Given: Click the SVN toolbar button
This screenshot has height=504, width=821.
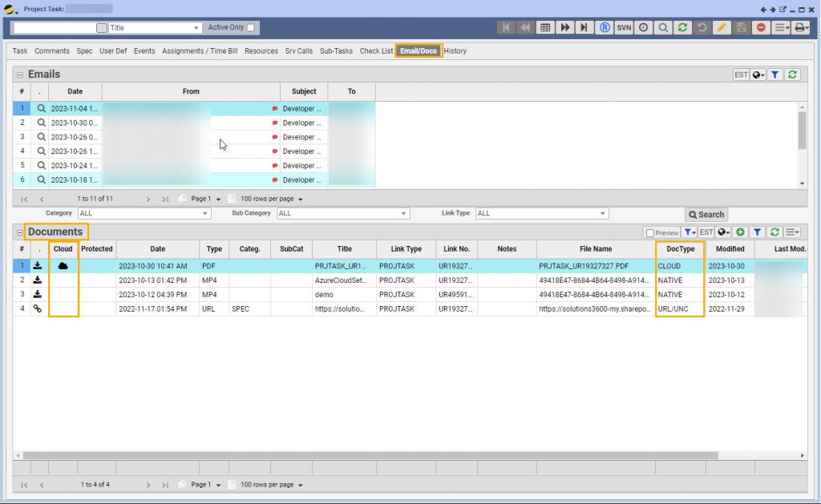Looking at the screenshot, I should [x=624, y=27].
